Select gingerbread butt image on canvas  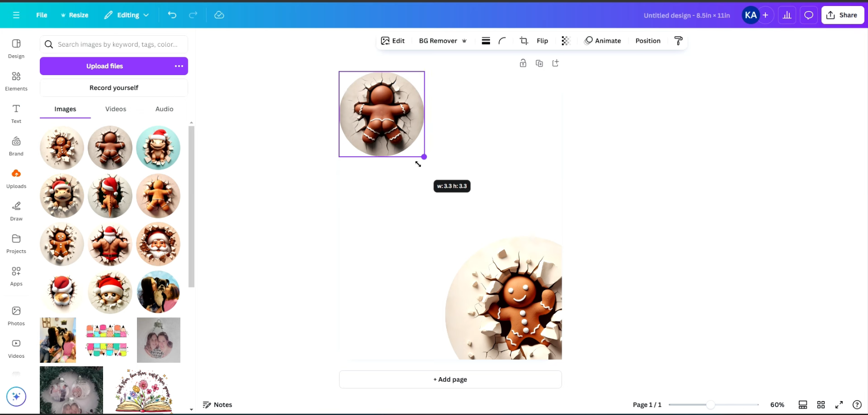pos(382,114)
